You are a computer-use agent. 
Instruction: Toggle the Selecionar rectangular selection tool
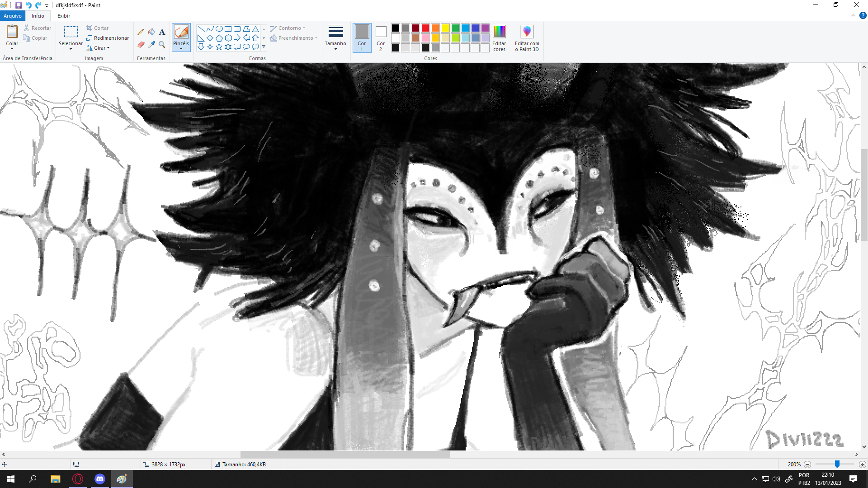[x=71, y=32]
